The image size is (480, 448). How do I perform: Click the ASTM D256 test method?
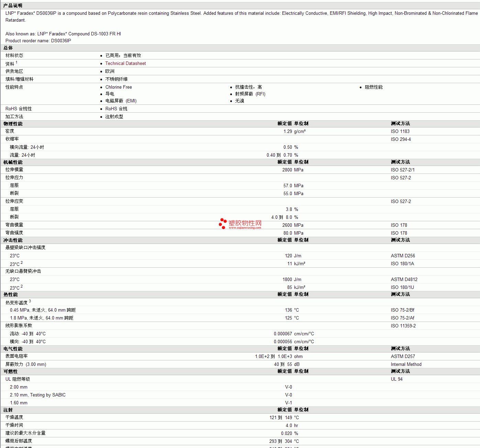403,256
